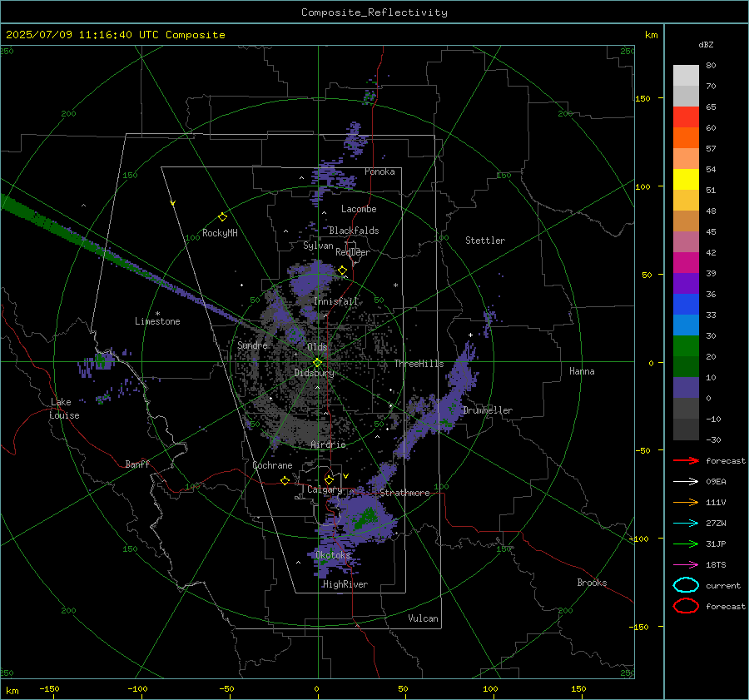Click the Composite_Reflectivity title

tap(374, 12)
